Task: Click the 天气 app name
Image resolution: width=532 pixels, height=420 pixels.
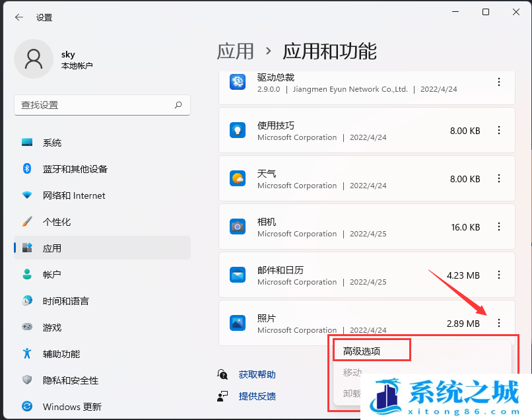Action: [x=267, y=174]
